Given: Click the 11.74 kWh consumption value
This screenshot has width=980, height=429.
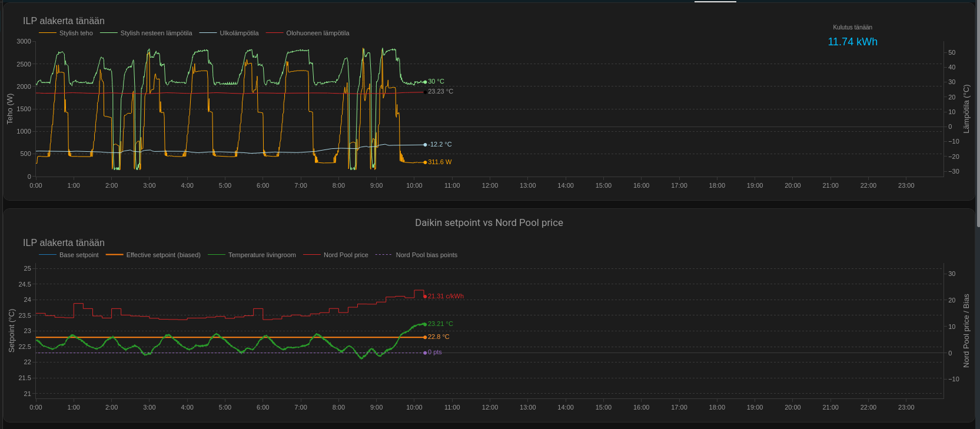Looking at the screenshot, I should coord(852,42).
